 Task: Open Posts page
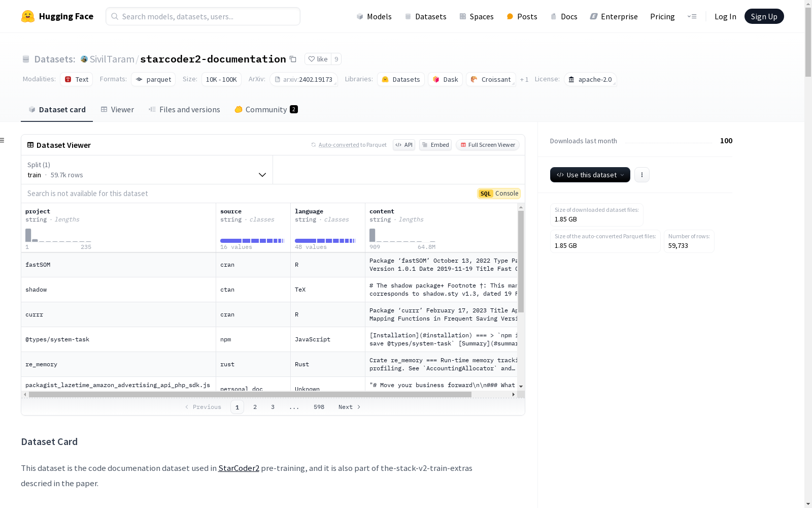522,16
